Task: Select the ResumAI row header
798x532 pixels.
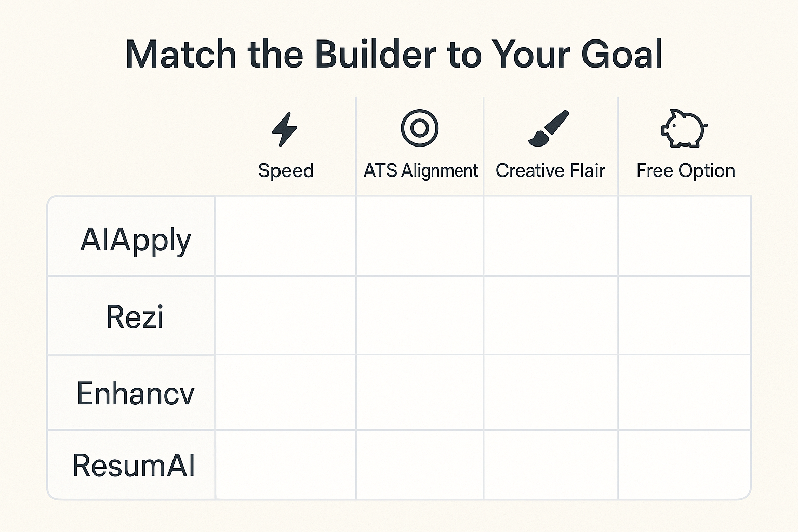Action: point(134,465)
